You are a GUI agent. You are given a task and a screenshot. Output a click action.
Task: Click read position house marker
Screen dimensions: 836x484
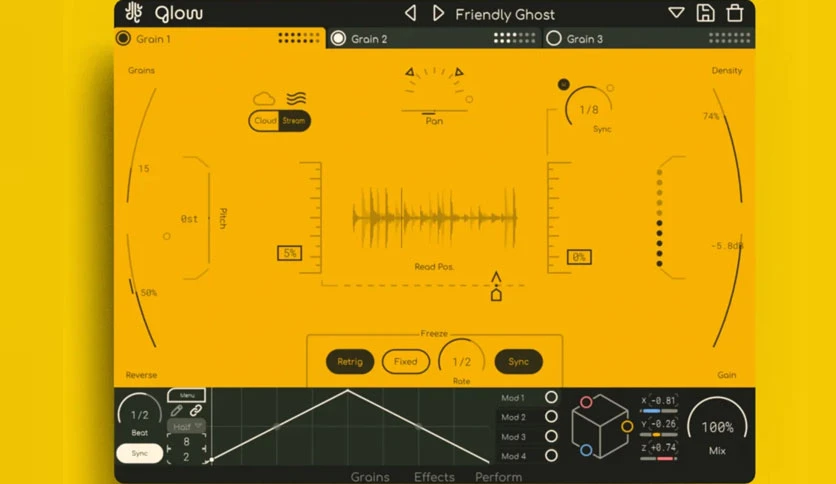(496, 295)
